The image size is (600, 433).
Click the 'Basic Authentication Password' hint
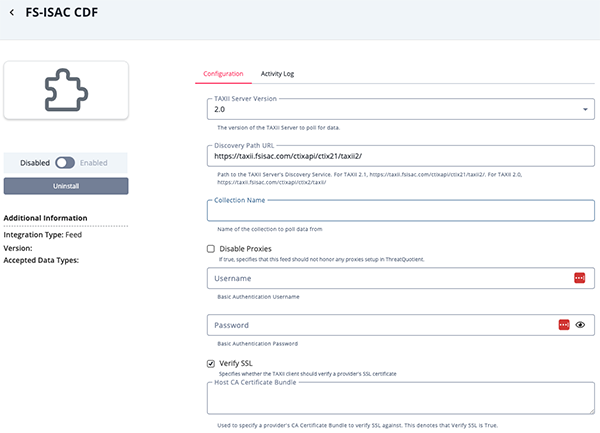(x=258, y=343)
